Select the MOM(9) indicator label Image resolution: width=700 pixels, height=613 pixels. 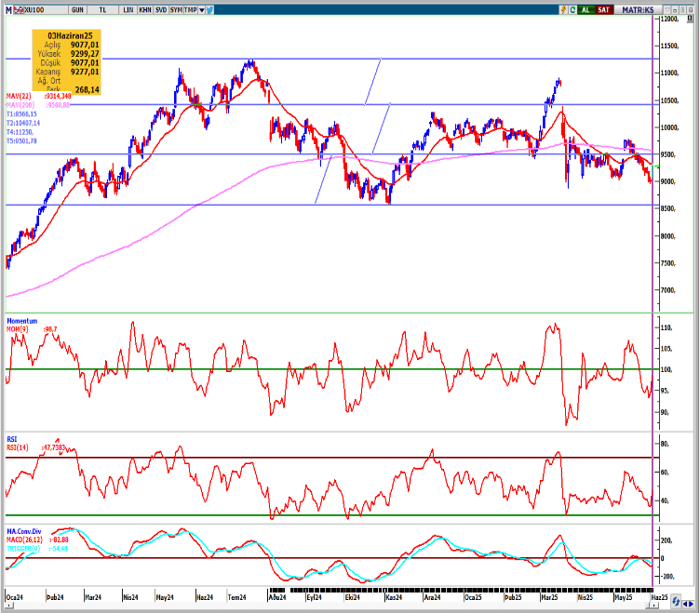[x=18, y=329]
